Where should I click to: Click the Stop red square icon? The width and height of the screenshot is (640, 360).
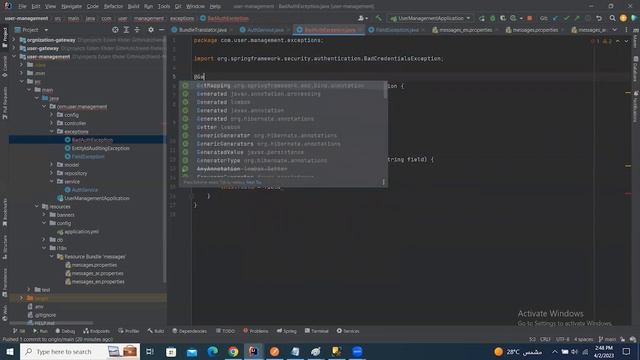click(x=529, y=18)
